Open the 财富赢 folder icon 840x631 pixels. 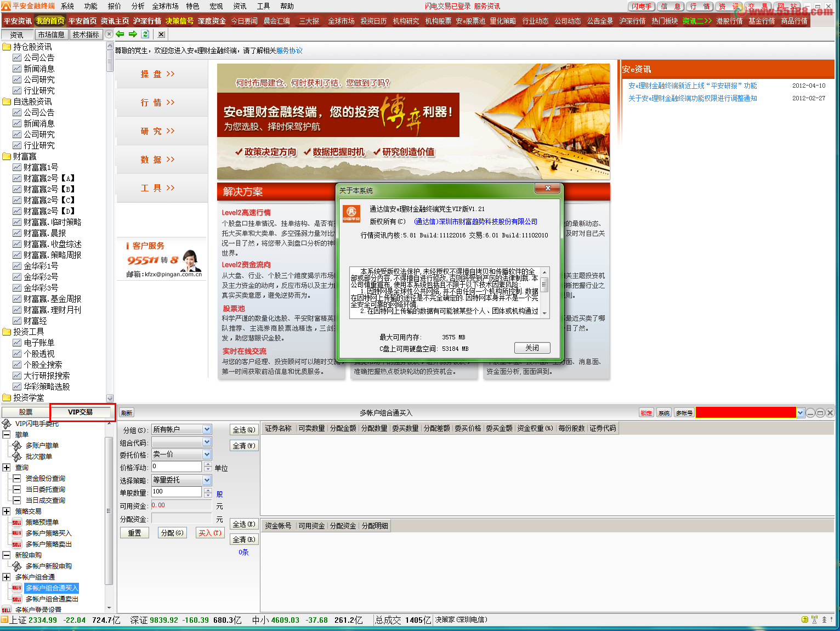[7, 156]
